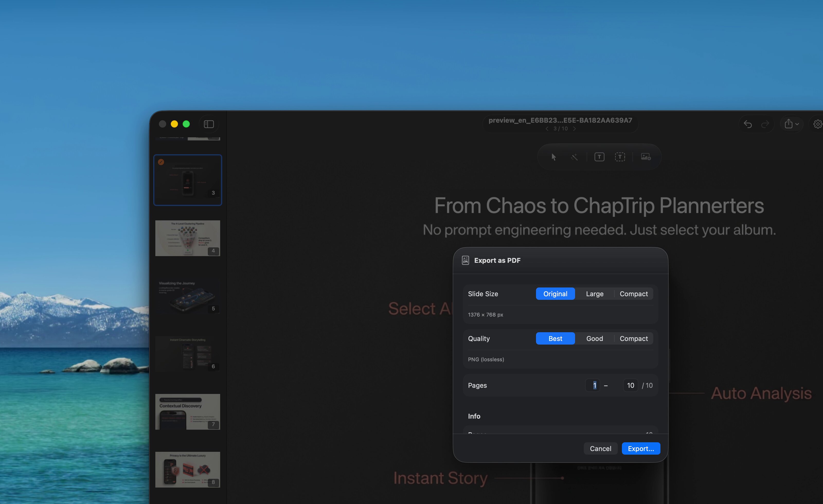This screenshot has height=504, width=823.
Task: Open slide 4 thumbnail
Action: (x=187, y=238)
